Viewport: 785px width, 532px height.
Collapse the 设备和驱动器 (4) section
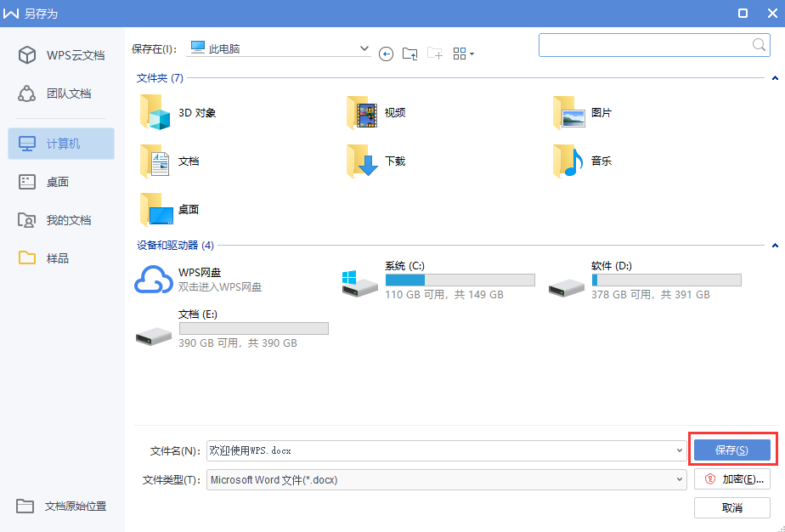point(775,246)
